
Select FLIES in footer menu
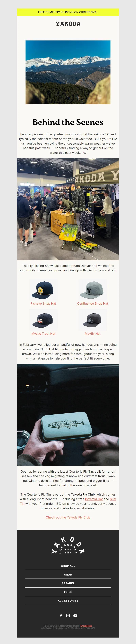[x=68, y=592]
